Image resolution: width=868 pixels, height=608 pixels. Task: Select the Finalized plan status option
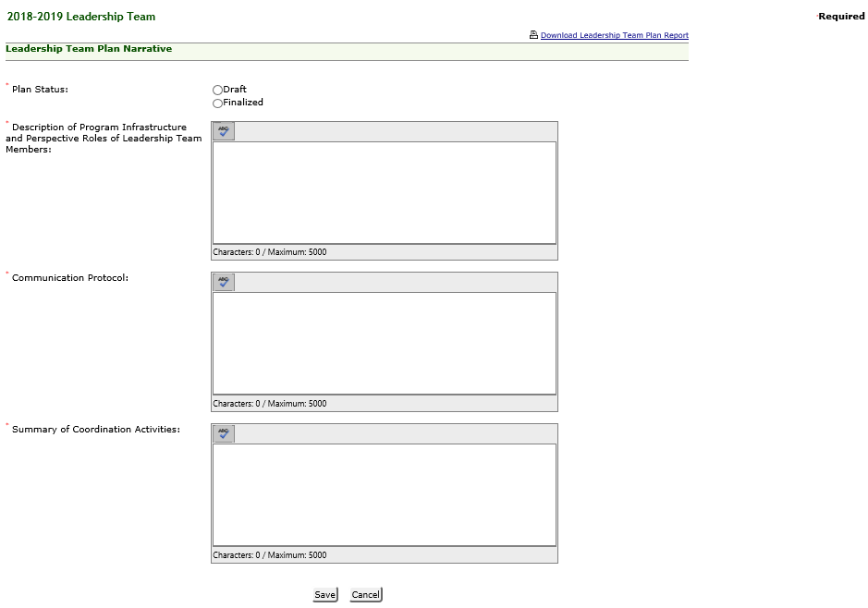click(x=217, y=103)
